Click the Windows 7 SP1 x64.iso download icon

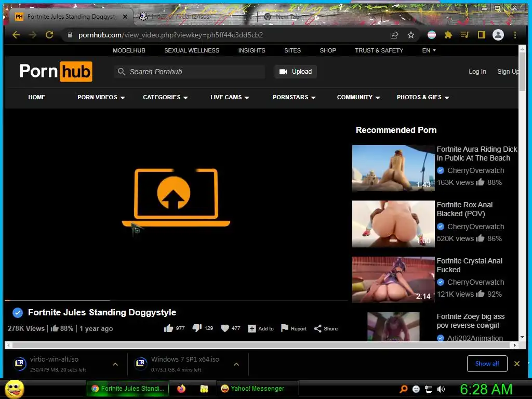(141, 363)
